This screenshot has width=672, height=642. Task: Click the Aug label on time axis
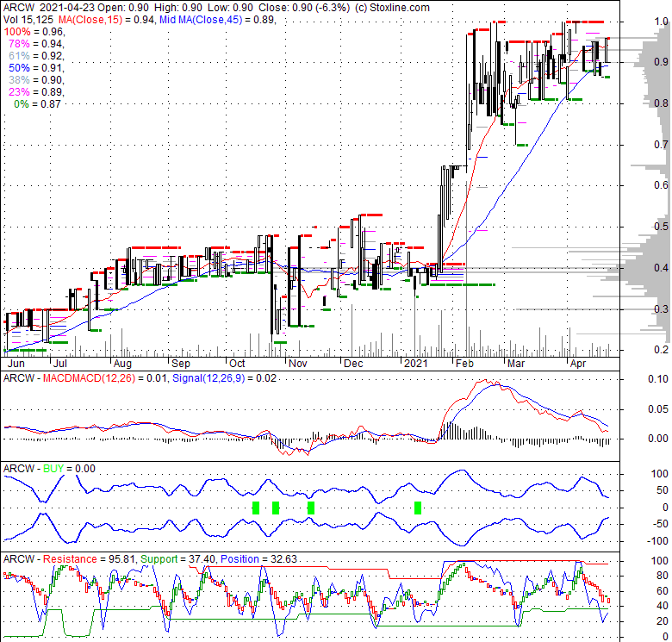pyautogui.click(x=122, y=364)
